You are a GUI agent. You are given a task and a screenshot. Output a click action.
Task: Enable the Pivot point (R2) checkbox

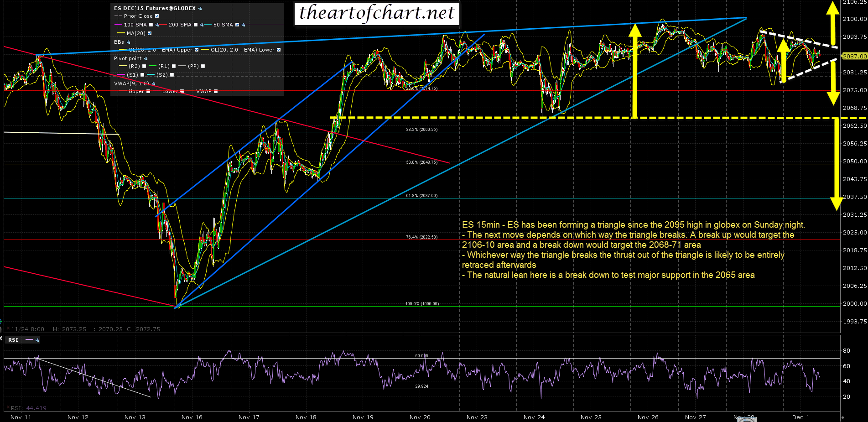tap(144, 66)
